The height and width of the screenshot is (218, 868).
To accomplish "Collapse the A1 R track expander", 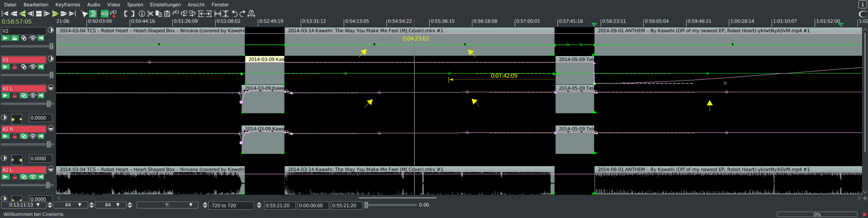I will pyautogui.click(x=51, y=128).
